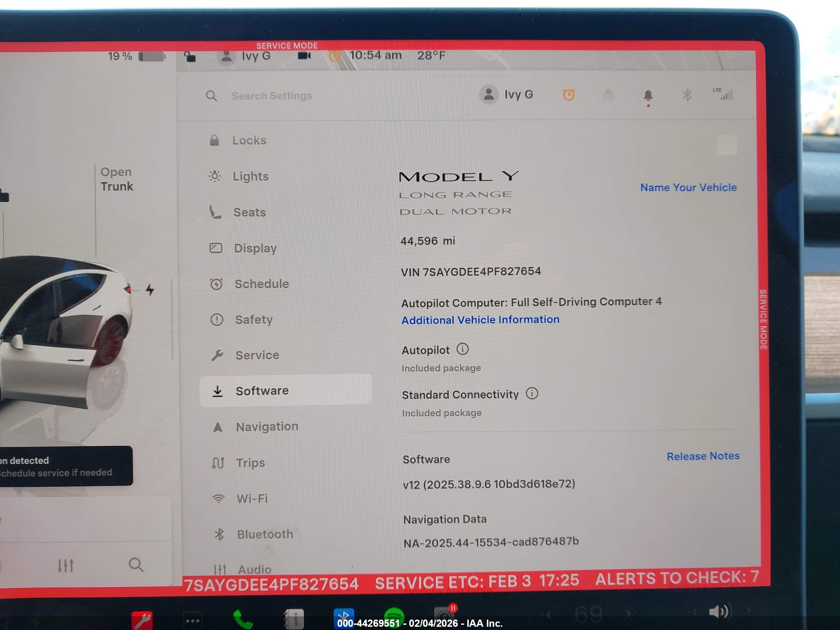
Task: Click Name Your Vehicle link
Action: [688, 187]
